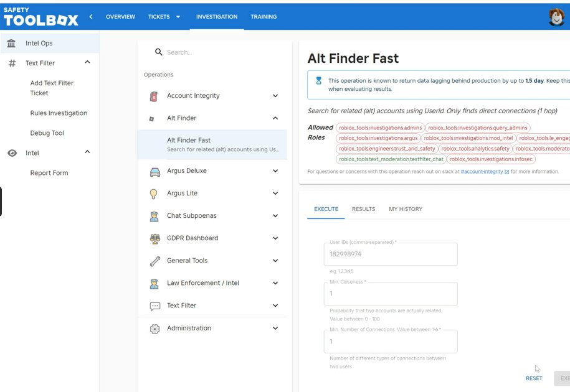
Task: Collapse the sidebar Text Filter section
Action: point(87,62)
